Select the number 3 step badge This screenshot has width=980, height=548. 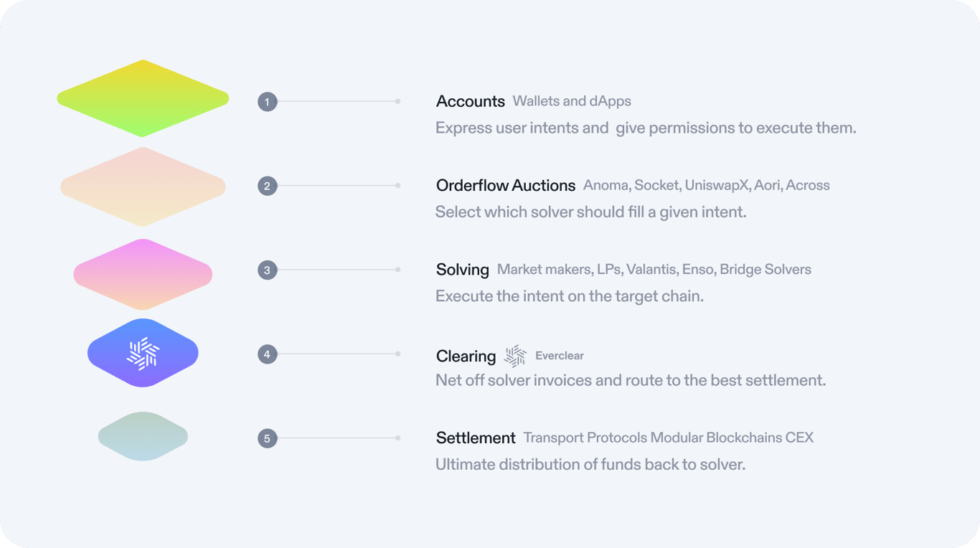[267, 270]
